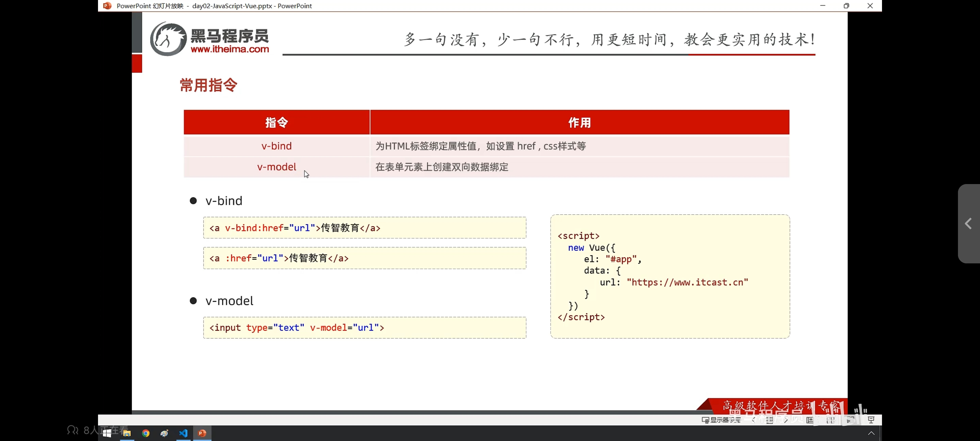
Task: Click the v-model bullet heading
Action: pyautogui.click(x=229, y=301)
